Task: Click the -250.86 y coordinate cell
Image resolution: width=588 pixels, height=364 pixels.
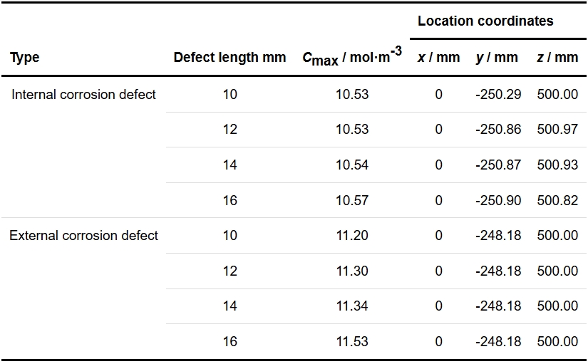Action: pos(498,130)
